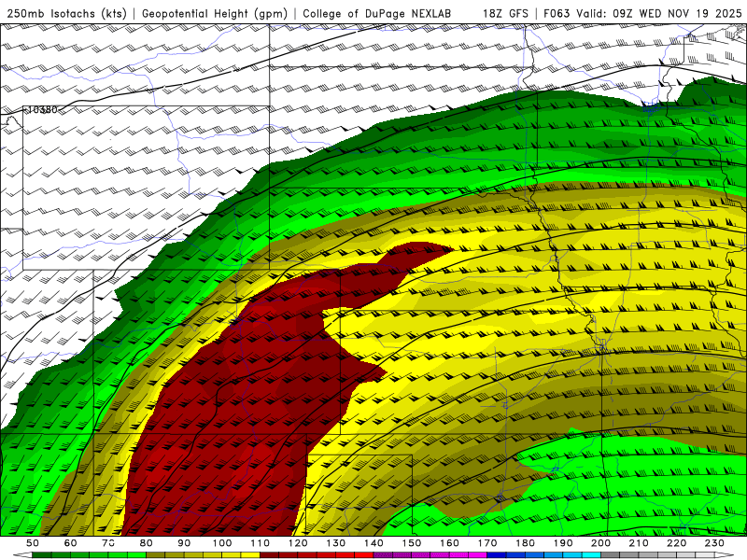Screen dimensions: 747x560
Task: Click the 50 value on the color scale
Action: click(33, 543)
